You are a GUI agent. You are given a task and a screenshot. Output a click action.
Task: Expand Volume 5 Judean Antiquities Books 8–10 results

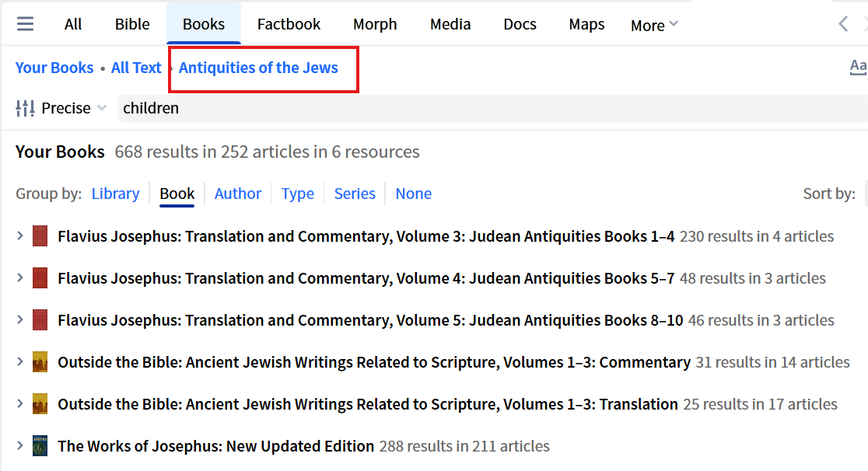click(20, 320)
